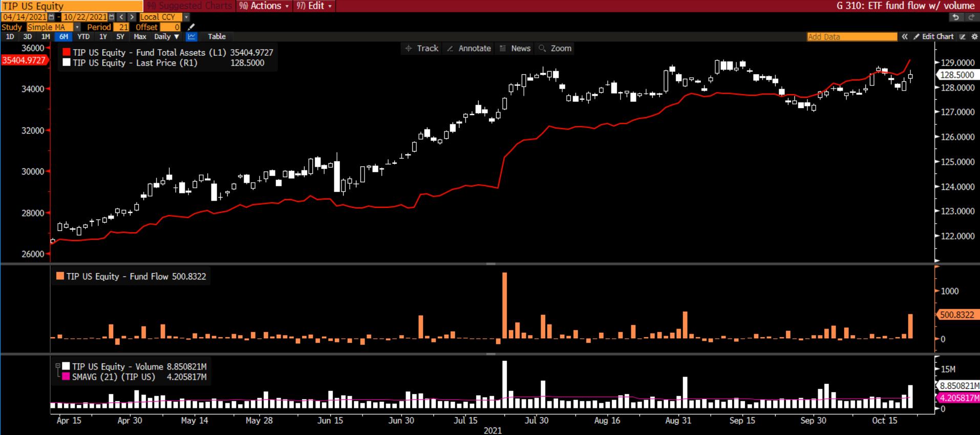Click the undo arrow button

(955, 17)
